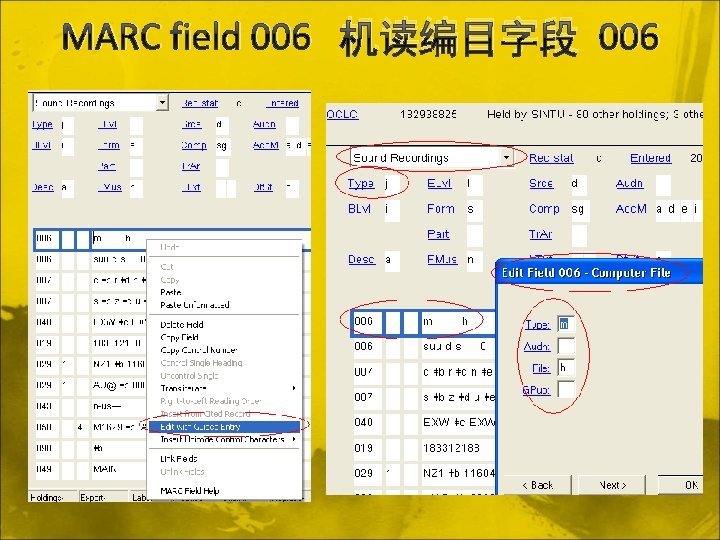720x540 pixels.
Task: Click the OK button in dialog
Action: (x=681, y=485)
